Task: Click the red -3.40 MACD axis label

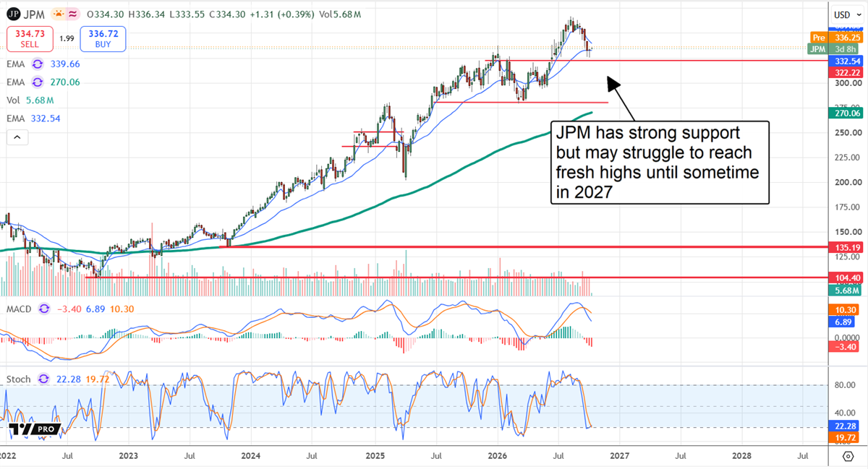Action: coord(845,348)
